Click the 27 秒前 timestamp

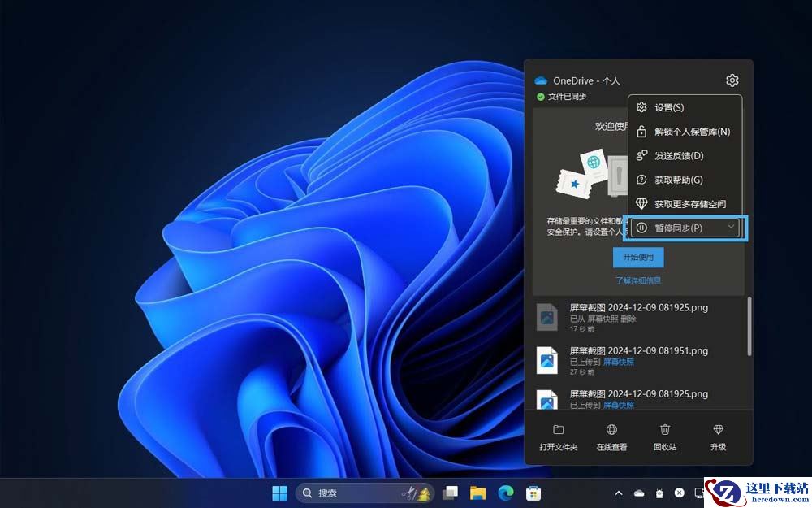[x=582, y=371]
